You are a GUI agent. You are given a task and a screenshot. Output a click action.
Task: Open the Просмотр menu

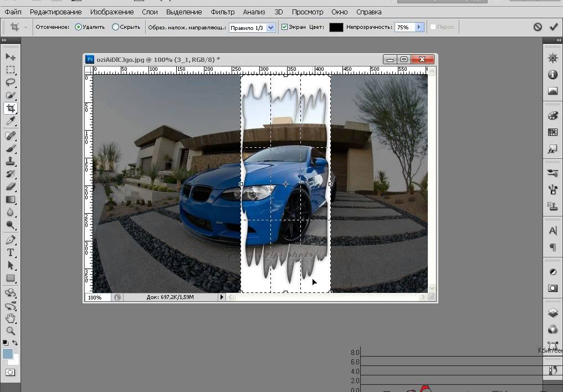[308, 12]
